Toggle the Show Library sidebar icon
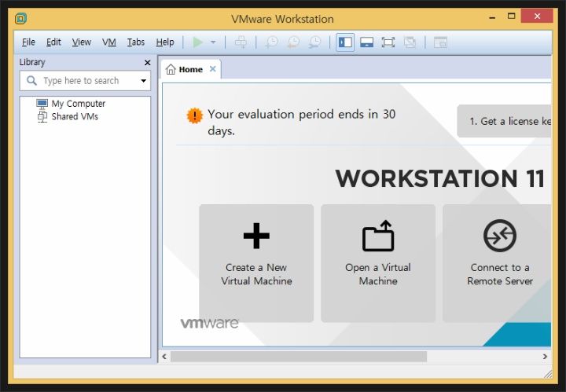The image size is (566, 392). click(345, 42)
